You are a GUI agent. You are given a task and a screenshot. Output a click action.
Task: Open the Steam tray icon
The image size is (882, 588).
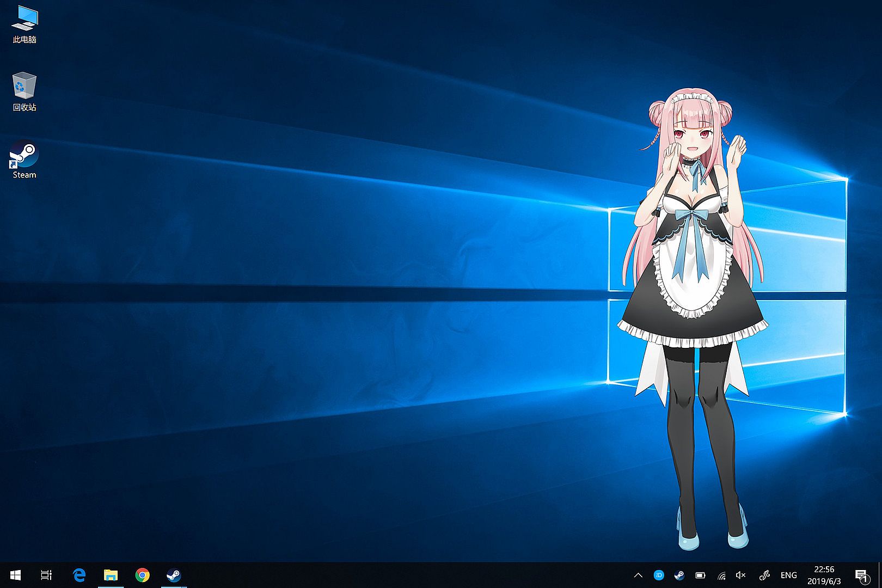[x=679, y=575]
